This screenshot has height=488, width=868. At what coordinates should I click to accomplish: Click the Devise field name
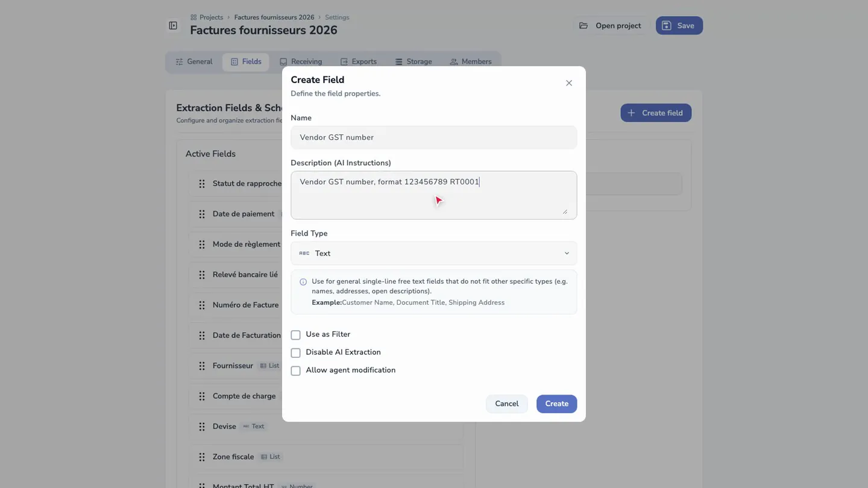(224, 427)
